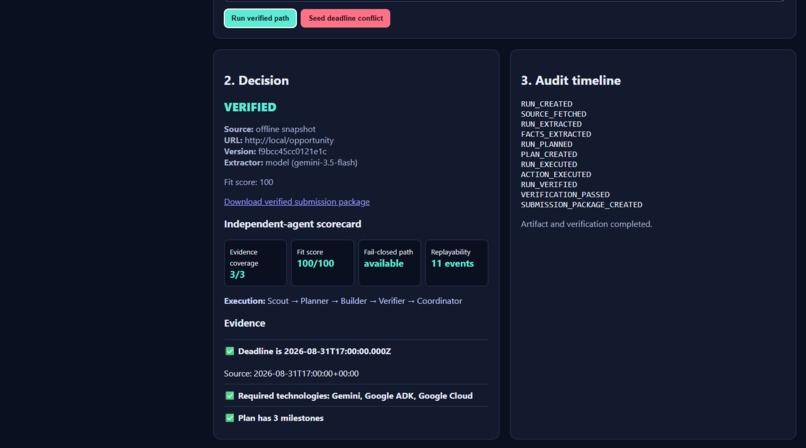Click the Independent-agent scorecard heading
The image size is (806, 448).
292,224
